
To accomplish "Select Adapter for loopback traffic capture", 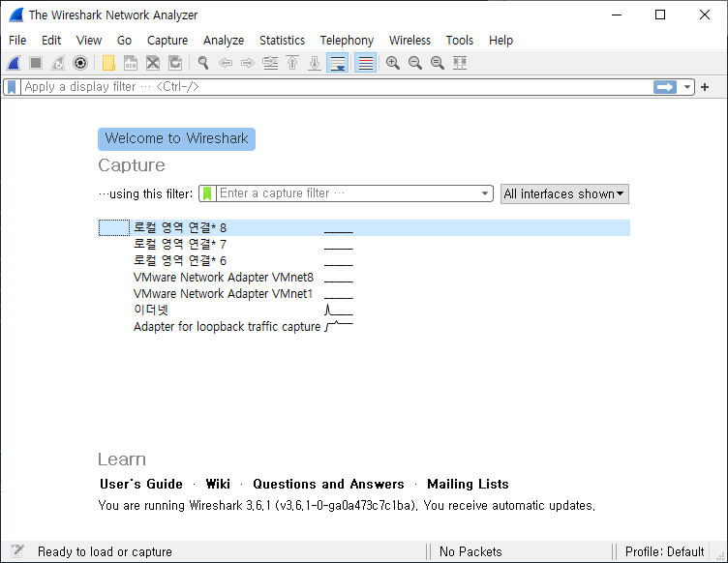I will coord(364,327).
